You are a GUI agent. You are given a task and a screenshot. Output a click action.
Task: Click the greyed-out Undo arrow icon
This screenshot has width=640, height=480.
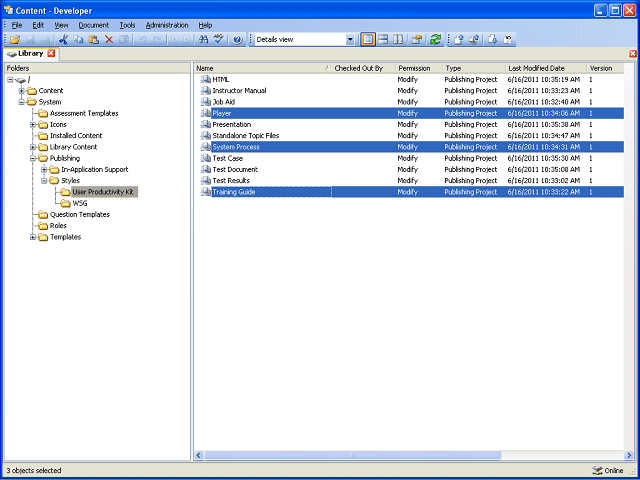[142, 40]
